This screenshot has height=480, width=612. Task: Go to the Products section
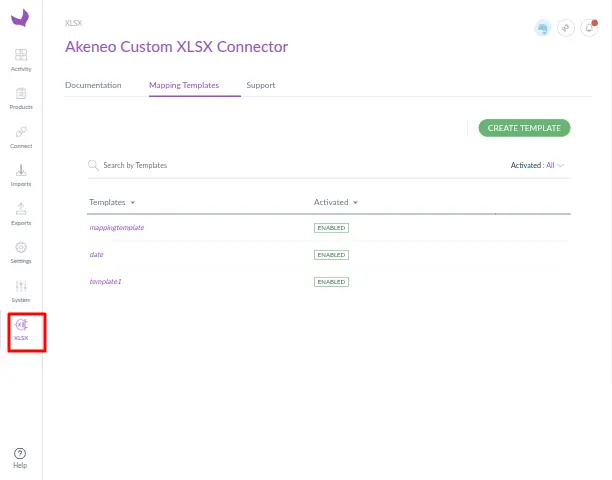click(x=21, y=98)
